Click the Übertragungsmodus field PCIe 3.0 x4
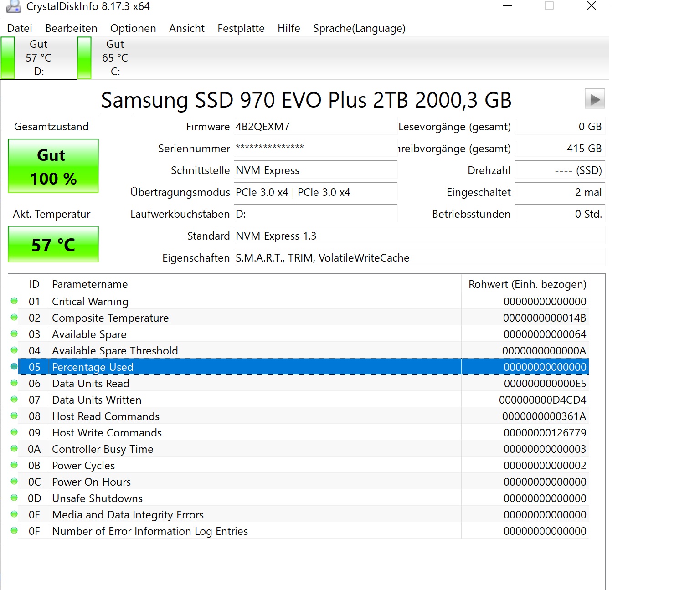Image resolution: width=700 pixels, height=590 pixels. click(315, 192)
